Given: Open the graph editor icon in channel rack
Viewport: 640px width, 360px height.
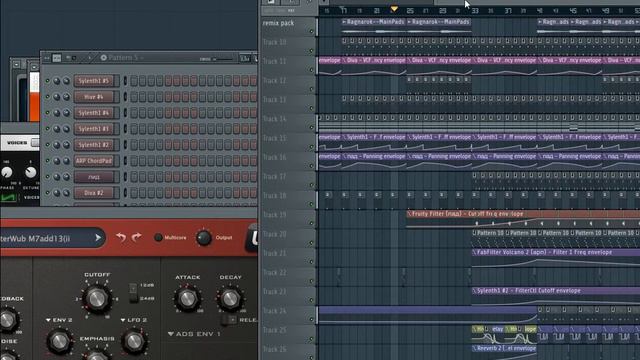Looking at the screenshot, I should coord(244,58).
